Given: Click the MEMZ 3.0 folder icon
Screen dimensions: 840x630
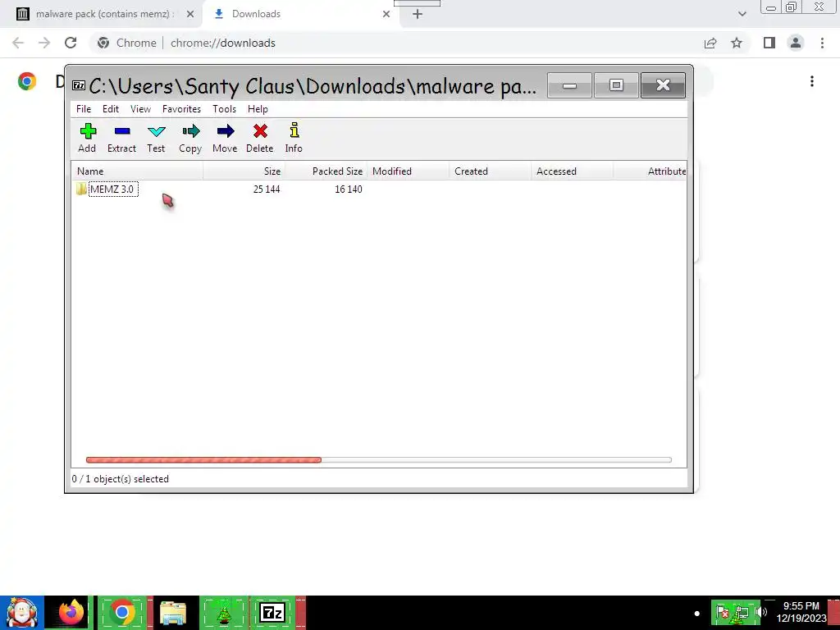Looking at the screenshot, I should coord(81,189).
